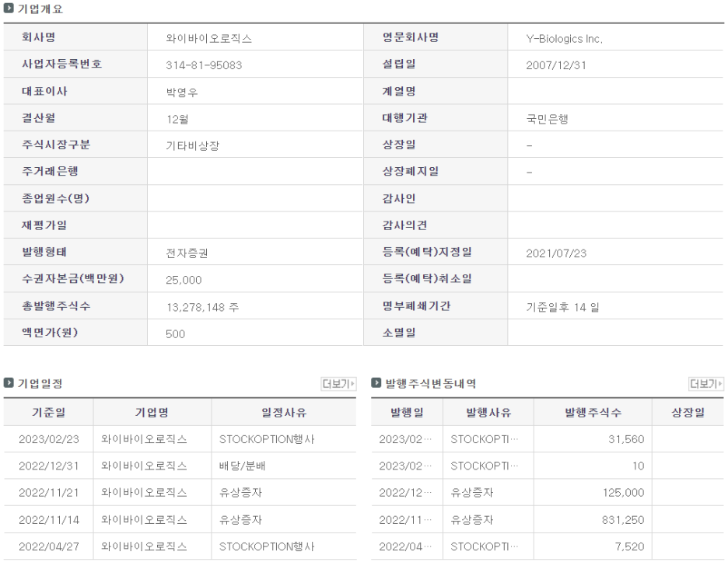Click STOCKOPTION행사 in the 2023/02/23 row
The height and width of the screenshot is (562, 728).
(267, 439)
